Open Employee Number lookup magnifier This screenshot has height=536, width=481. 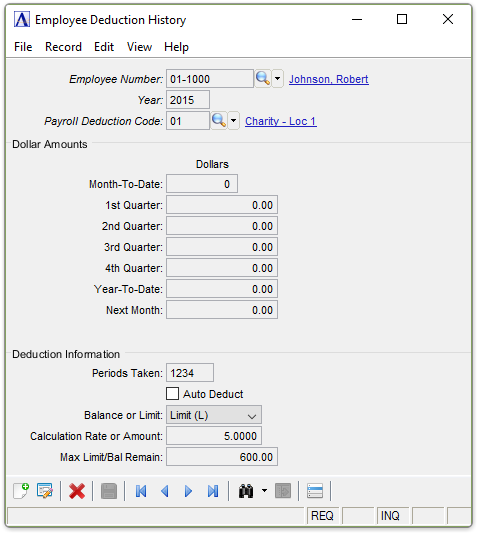(x=263, y=79)
